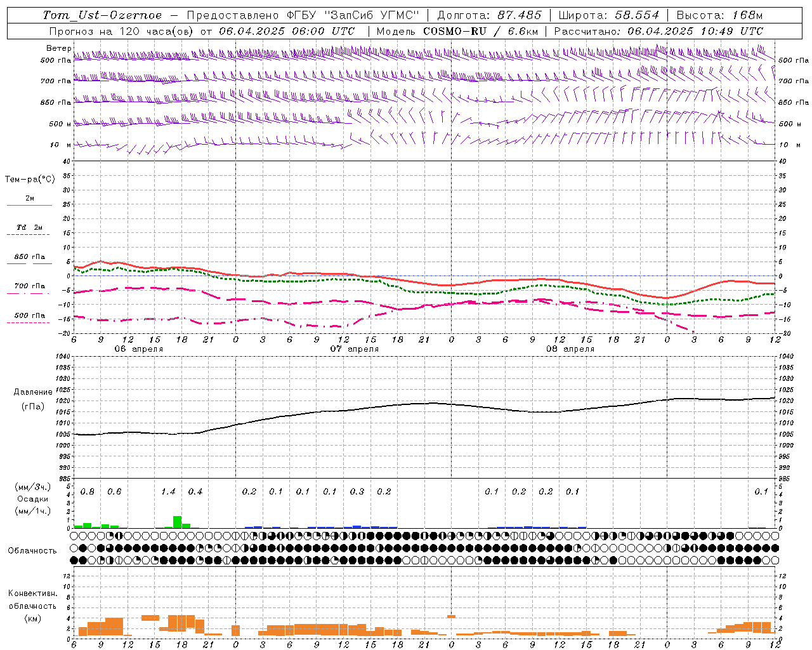Screen dimensions: 812x650
Task: Click the precipitation value '0.8'
Action: (x=88, y=491)
